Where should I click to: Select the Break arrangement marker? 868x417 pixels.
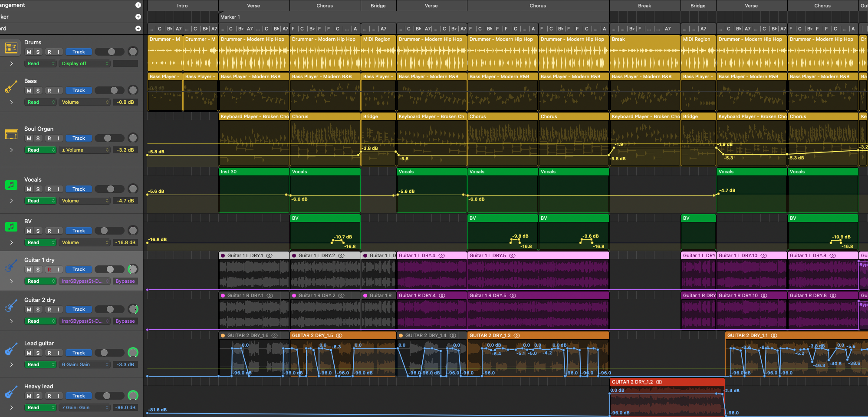click(x=644, y=6)
